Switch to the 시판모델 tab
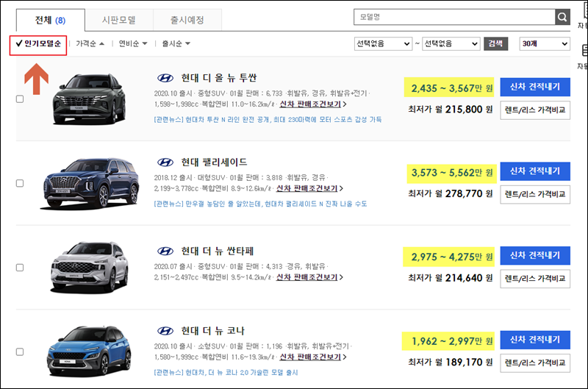Viewport: 588px width, 389px height. [x=119, y=21]
